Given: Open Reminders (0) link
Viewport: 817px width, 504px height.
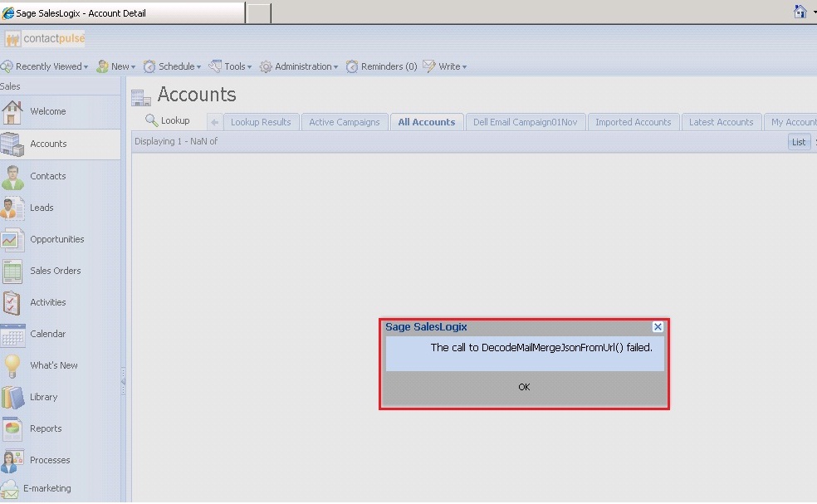Looking at the screenshot, I should pos(389,66).
